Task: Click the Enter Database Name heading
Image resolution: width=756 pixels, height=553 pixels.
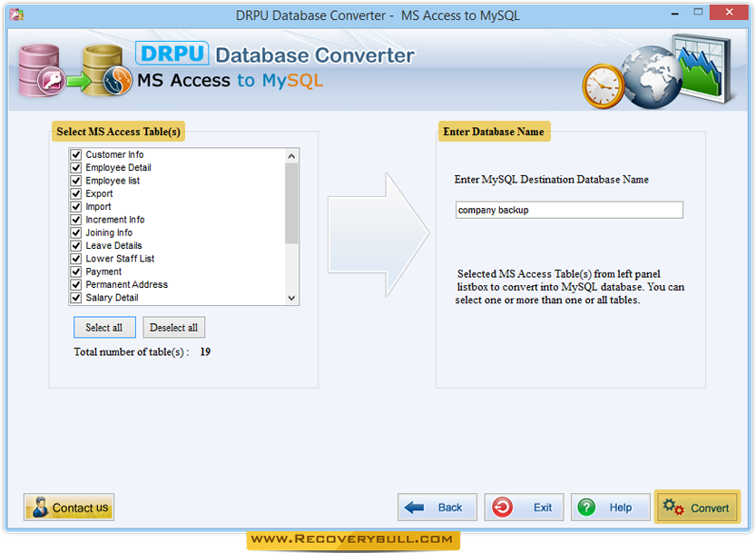Action: (494, 132)
